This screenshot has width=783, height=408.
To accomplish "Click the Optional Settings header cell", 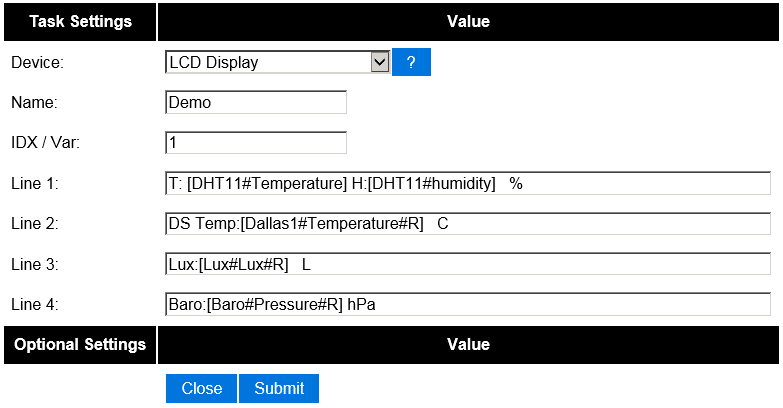I will 80,345.
